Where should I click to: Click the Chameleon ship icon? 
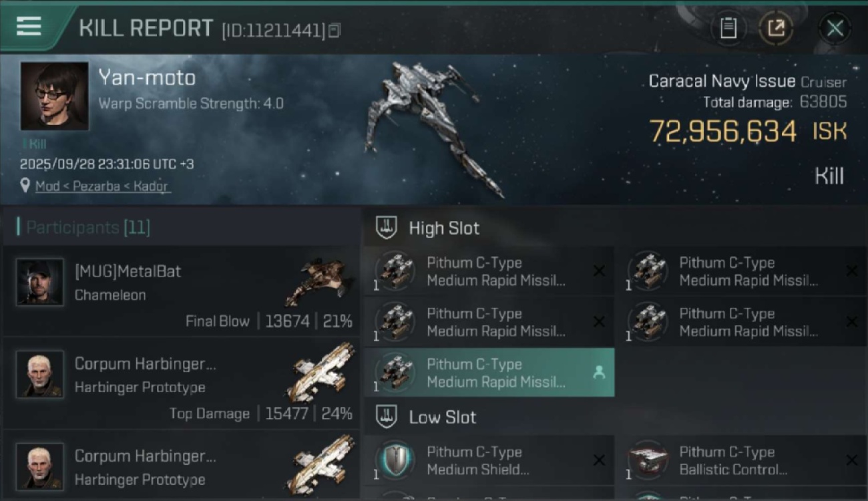point(316,281)
